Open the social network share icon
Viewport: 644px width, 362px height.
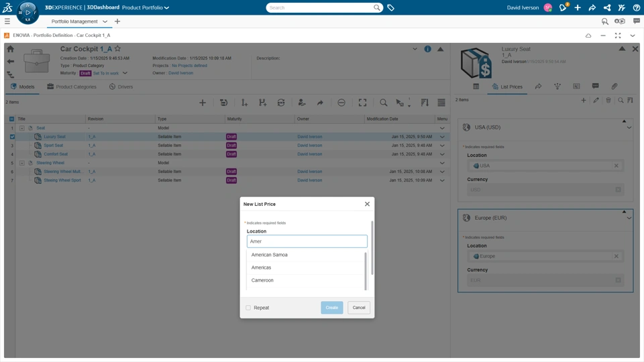(607, 7)
